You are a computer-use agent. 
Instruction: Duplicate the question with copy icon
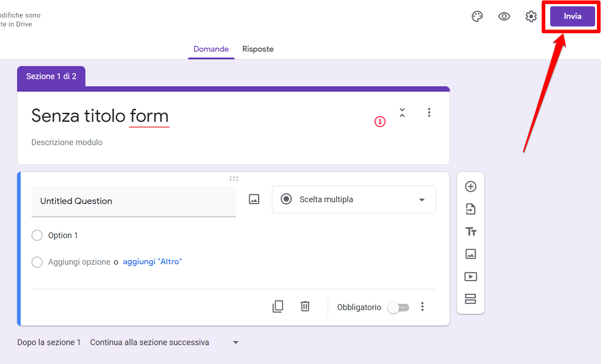pyautogui.click(x=278, y=306)
